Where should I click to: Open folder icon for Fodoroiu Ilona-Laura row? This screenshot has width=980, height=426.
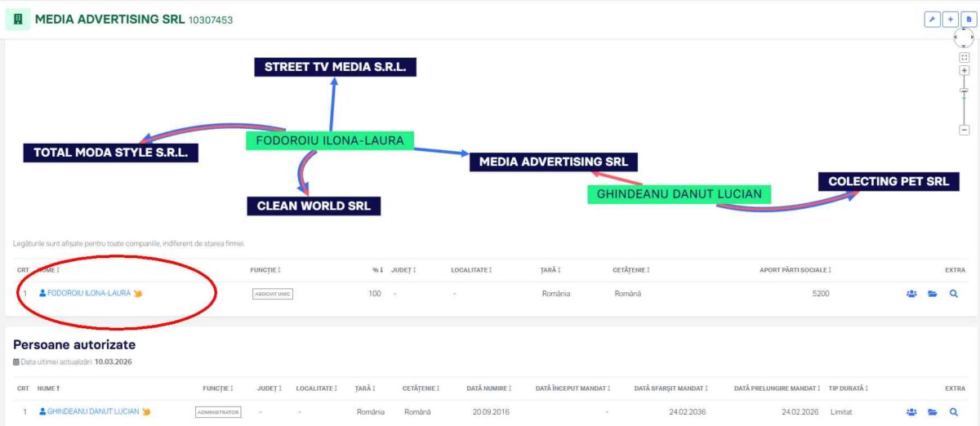pyautogui.click(x=933, y=294)
